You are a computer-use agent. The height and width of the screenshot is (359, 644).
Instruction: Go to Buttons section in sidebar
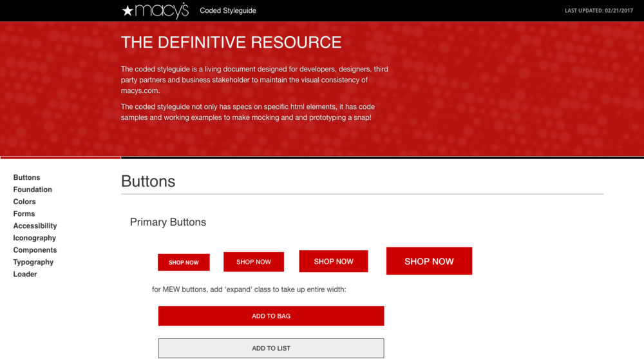(26, 177)
